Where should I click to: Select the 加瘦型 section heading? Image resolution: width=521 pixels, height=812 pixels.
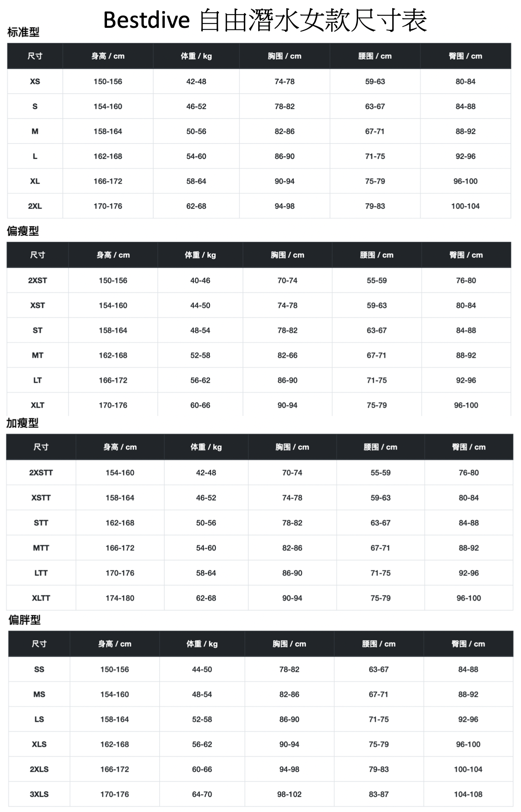22,423
